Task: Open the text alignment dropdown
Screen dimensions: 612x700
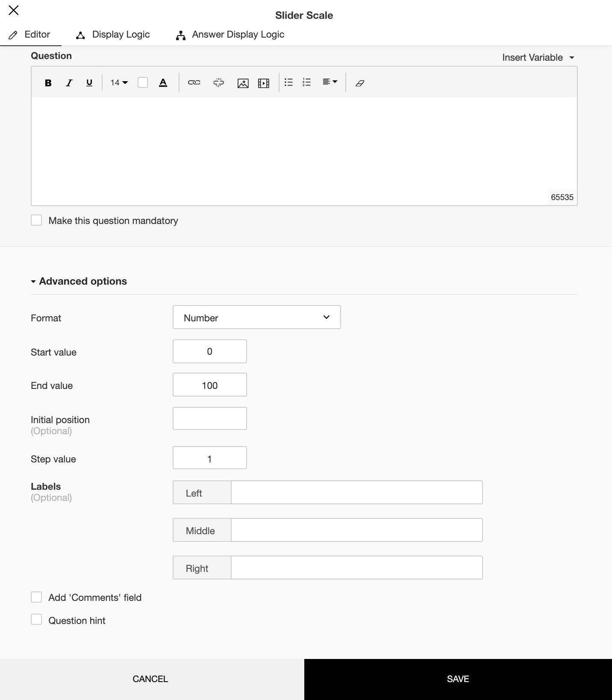Action: (330, 82)
